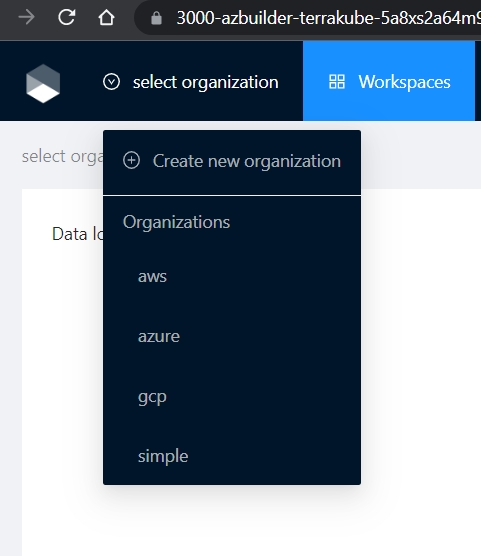Viewport: 481px width, 556px height.
Task: Click the circled chevron organization icon
Action: tap(111, 82)
